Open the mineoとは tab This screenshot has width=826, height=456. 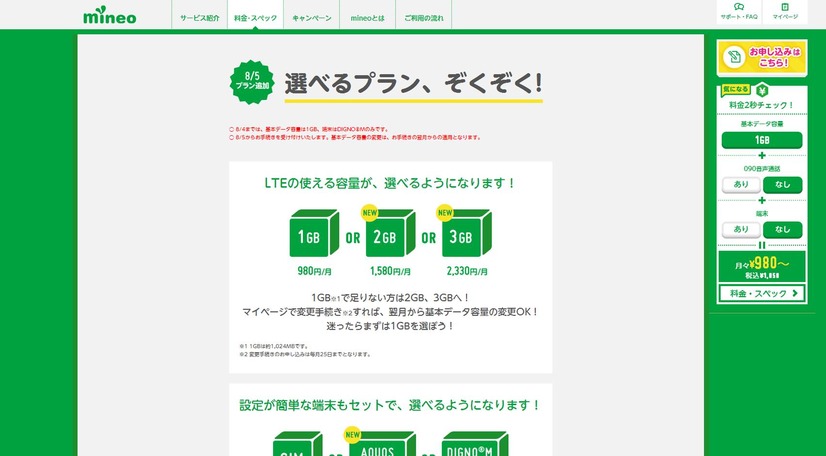(367, 17)
